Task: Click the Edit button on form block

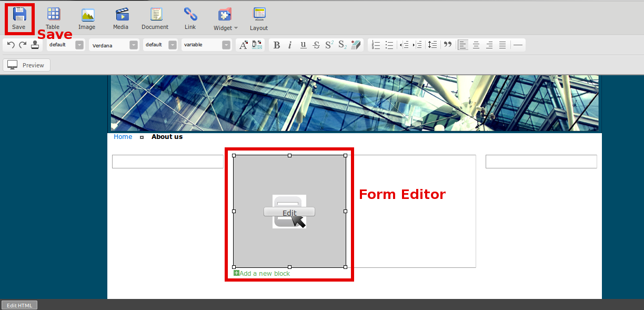Action: click(x=289, y=212)
